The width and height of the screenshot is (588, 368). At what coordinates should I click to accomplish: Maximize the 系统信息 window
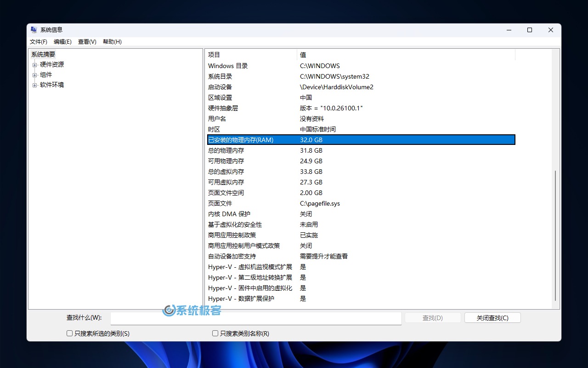click(530, 30)
